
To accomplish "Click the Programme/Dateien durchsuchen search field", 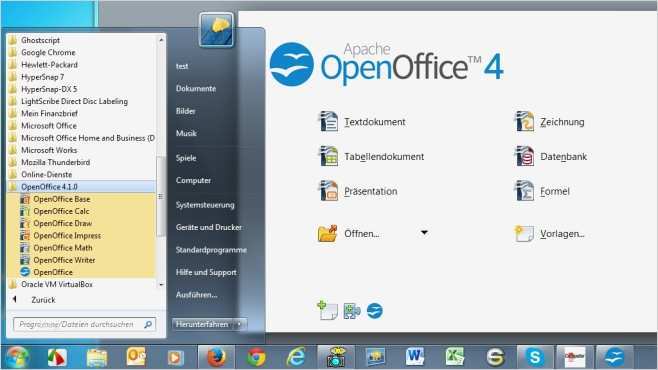I will coord(84,324).
